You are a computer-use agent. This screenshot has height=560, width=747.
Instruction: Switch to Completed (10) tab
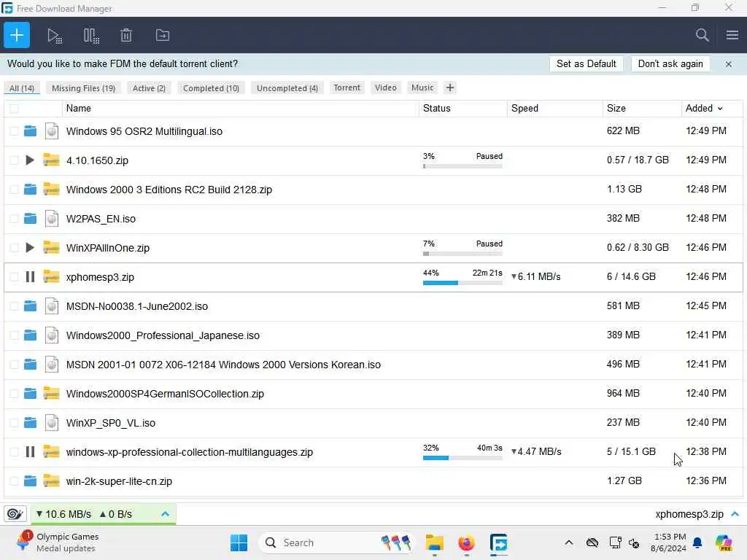click(x=211, y=88)
